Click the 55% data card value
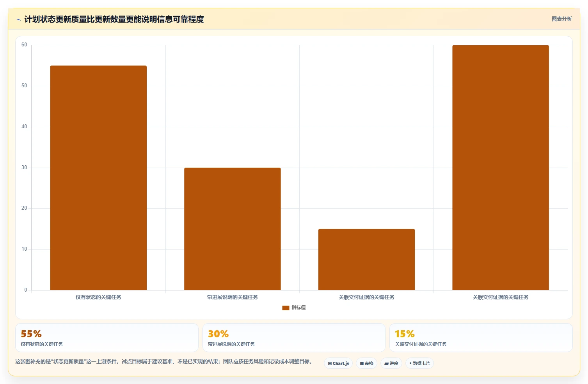 point(31,334)
